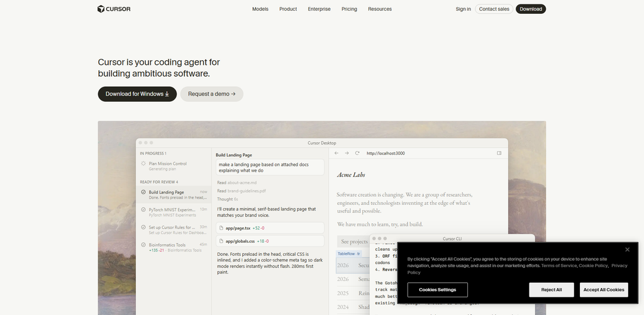644x315 pixels.
Task: Click the check icon beside Bioinformatics Tools
Action: click(x=143, y=245)
